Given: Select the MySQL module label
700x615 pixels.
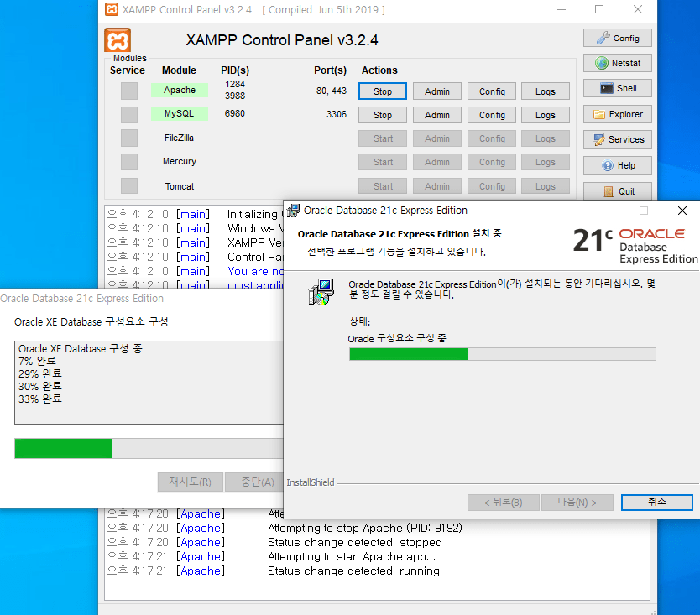Looking at the screenshot, I should click(x=180, y=113).
